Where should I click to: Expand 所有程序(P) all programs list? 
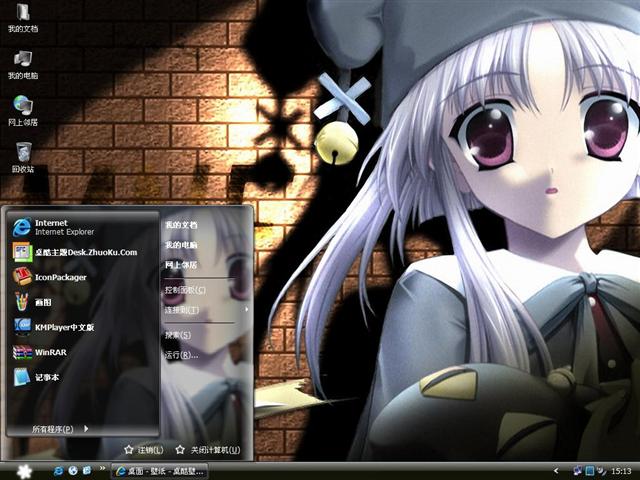[60, 429]
